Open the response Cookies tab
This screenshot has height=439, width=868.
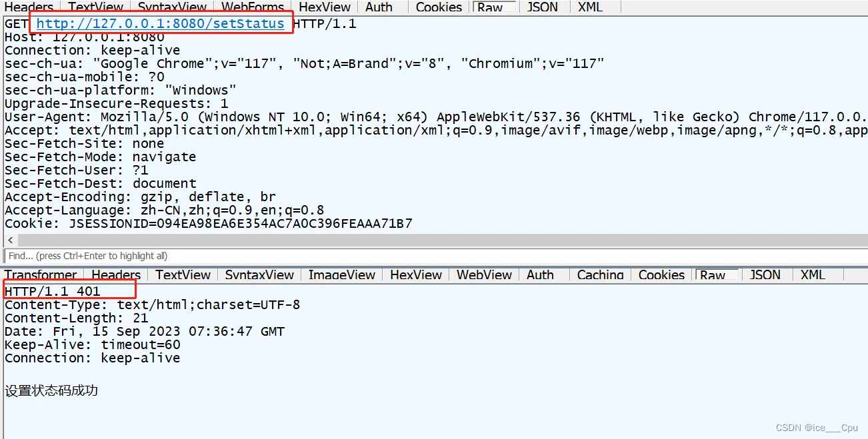tap(661, 274)
